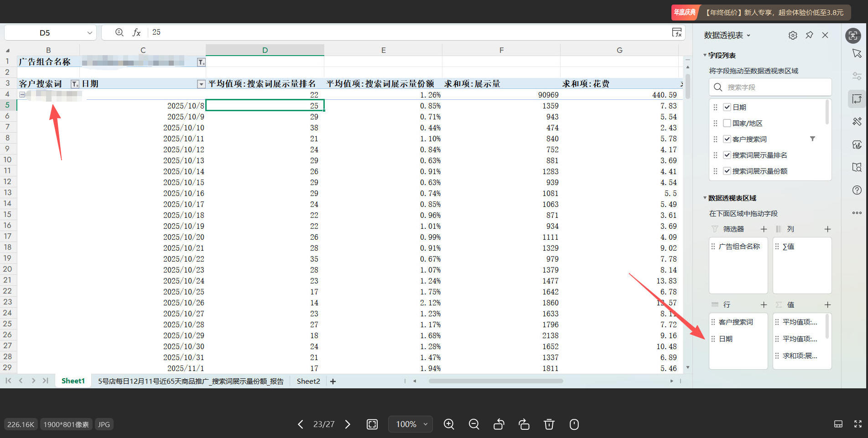Open pivot table pane settings gear

[793, 35]
